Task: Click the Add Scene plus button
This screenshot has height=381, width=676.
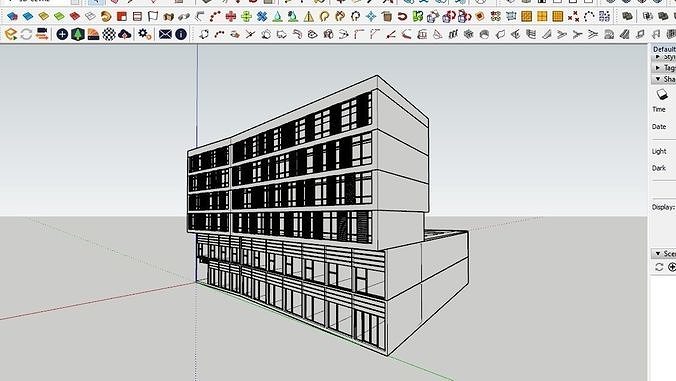Action: 672,267
